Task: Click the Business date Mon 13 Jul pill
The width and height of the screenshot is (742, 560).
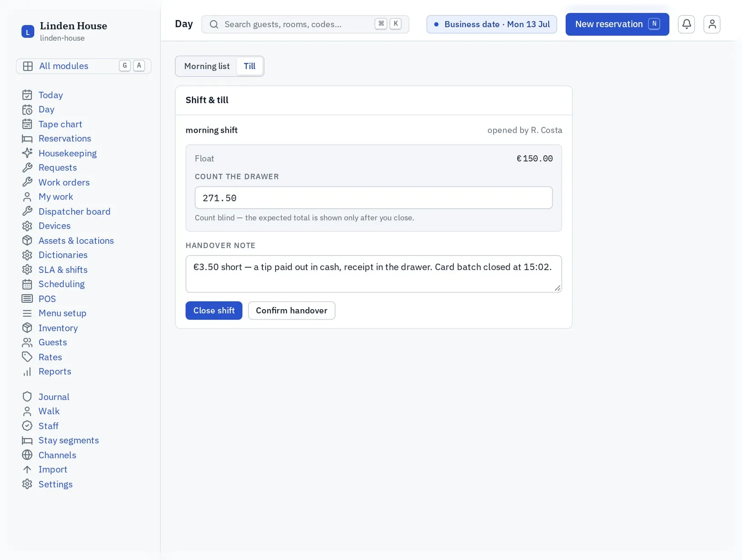Action: 491,24
